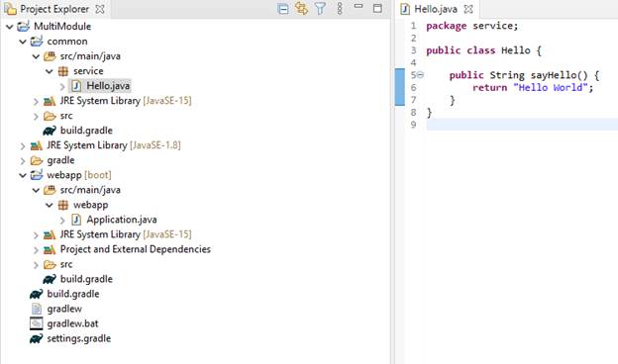Select the gradlew.bat file
The image size is (618, 364).
(x=72, y=323)
